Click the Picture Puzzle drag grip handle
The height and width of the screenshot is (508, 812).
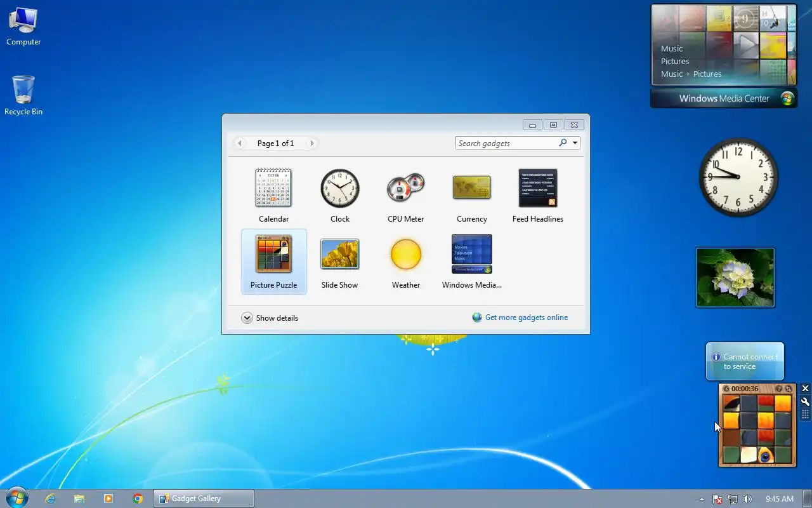point(805,414)
